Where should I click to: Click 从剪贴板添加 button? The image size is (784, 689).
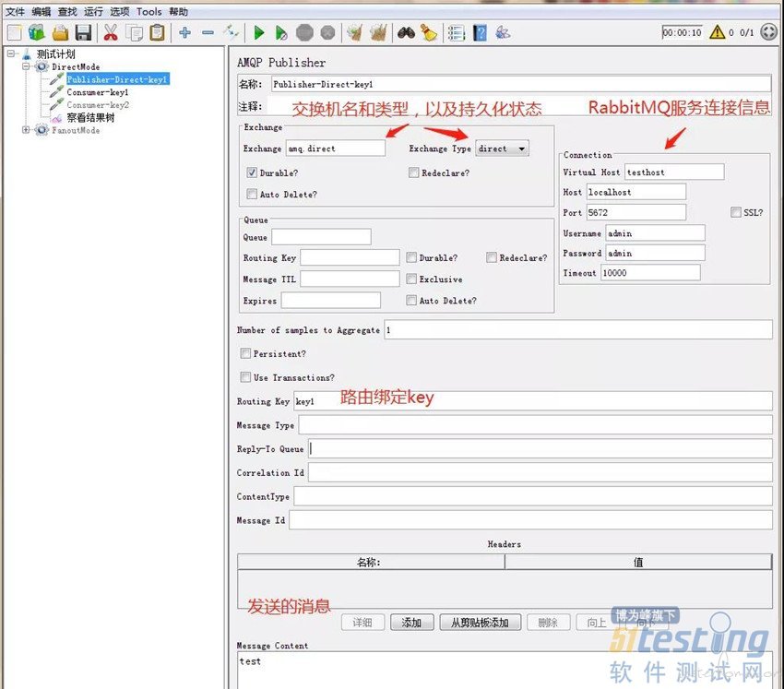click(x=480, y=623)
